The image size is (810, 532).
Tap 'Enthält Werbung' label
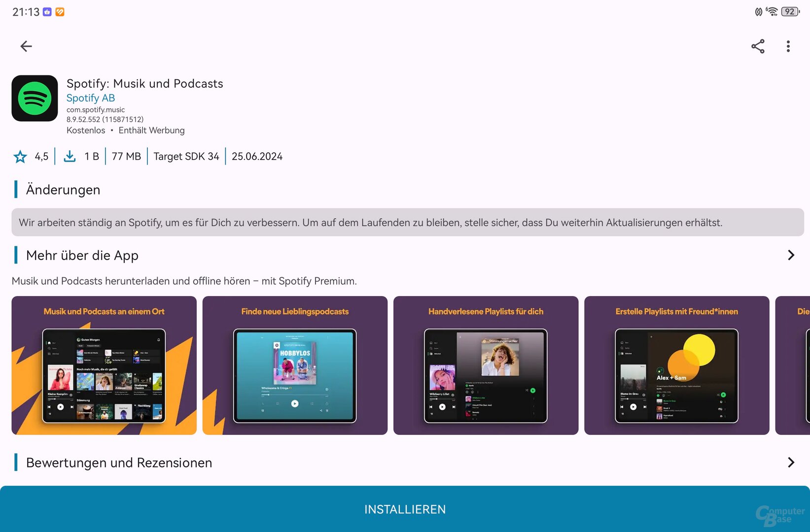[x=152, y=131]
